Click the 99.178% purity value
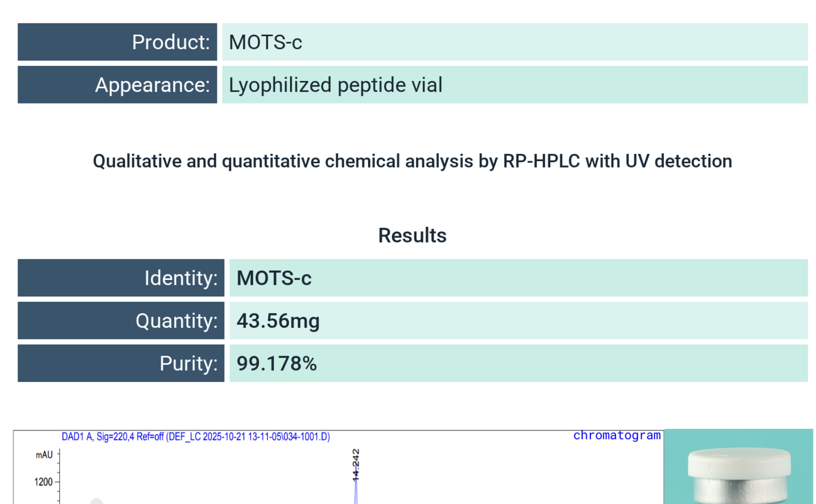This screenshot has height=504, width=816. (276, 364)
